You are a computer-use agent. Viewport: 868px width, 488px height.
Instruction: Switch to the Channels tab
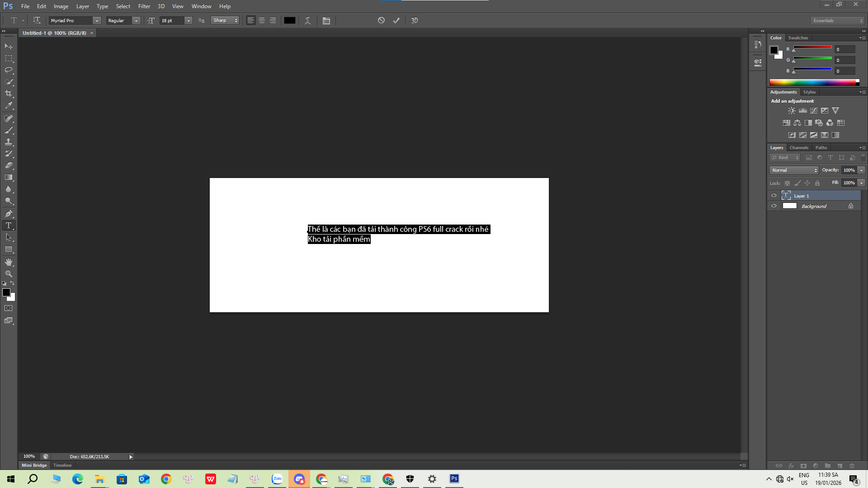[x=799, y=148]
